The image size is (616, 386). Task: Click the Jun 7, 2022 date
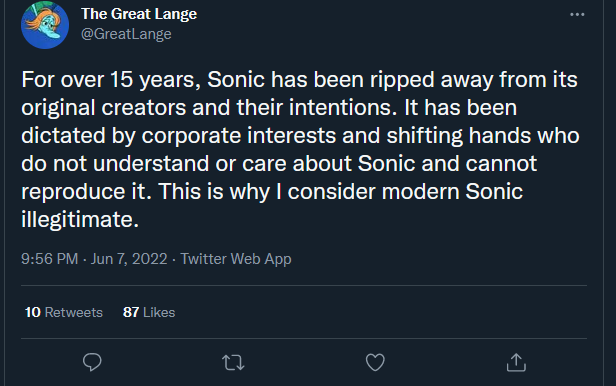click(x=129, y=259)
